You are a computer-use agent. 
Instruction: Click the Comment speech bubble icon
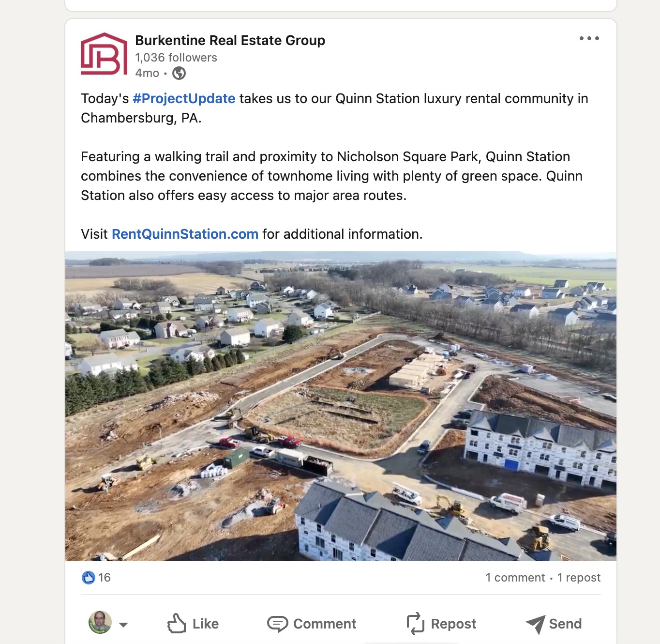(x=277, y=624)
